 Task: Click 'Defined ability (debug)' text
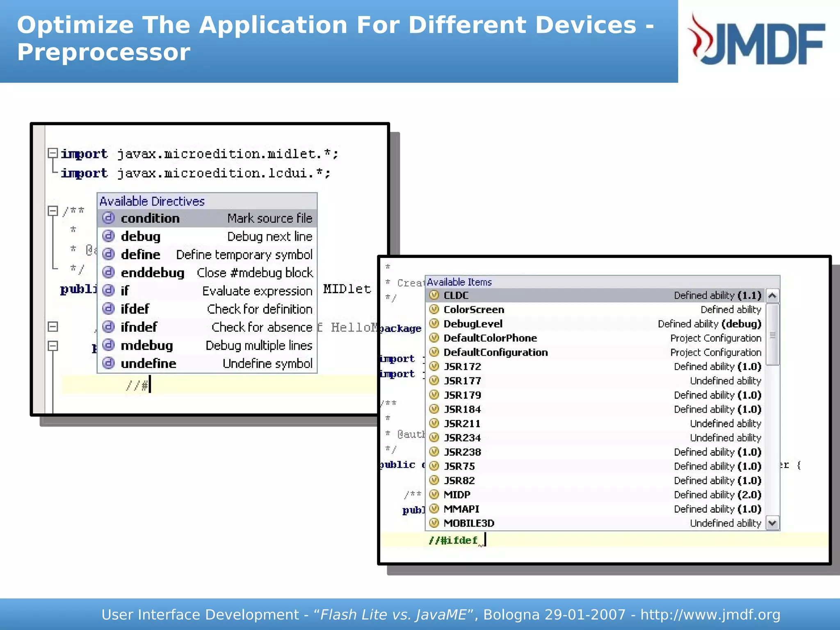[710, 324]
